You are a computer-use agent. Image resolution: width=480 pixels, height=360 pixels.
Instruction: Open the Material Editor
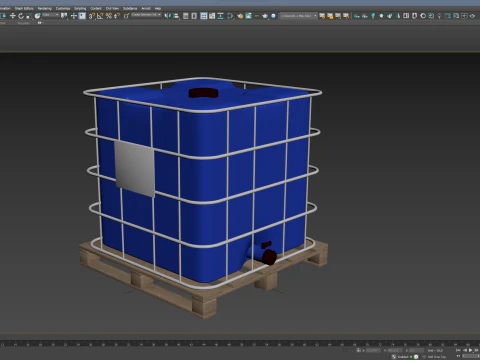point(230,16)
